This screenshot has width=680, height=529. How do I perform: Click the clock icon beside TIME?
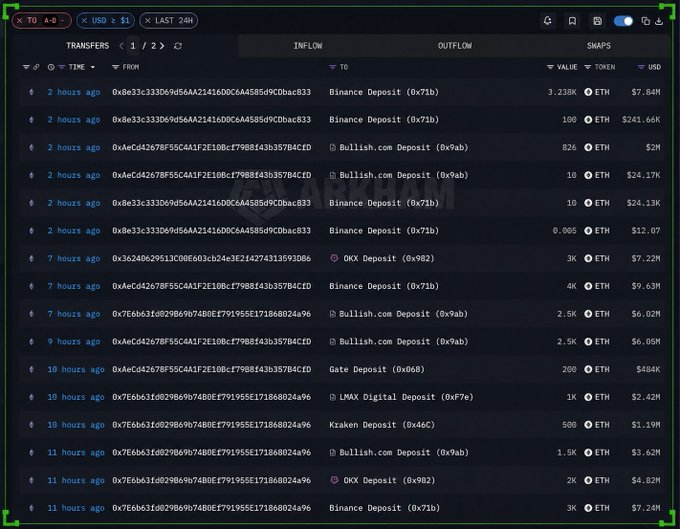51,67
